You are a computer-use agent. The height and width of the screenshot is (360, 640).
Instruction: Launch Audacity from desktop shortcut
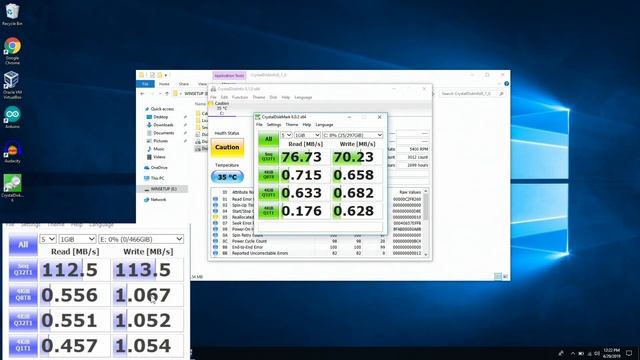pyautogui.click(x=12, y=152)
